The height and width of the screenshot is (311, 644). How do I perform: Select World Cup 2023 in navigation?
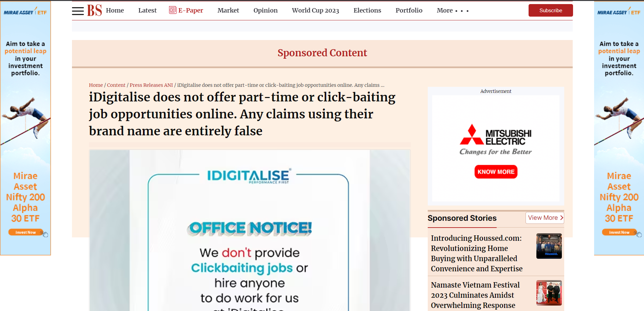(315, 11)
